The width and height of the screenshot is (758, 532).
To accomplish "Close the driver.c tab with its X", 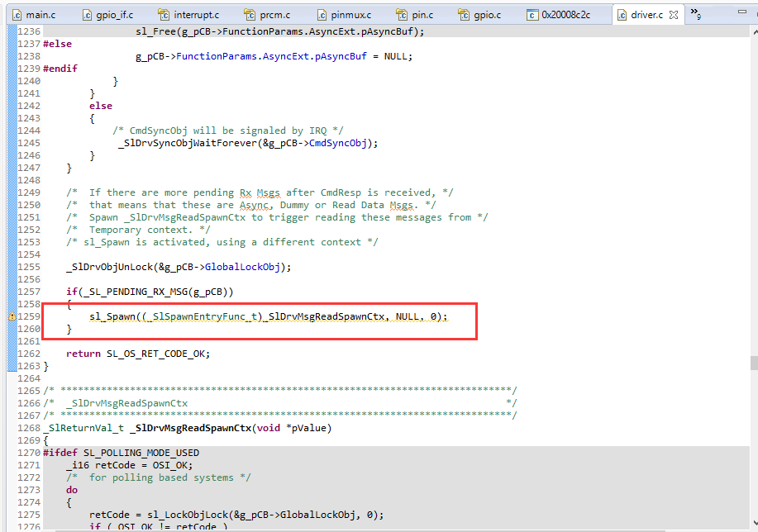I will pyautogui.click(x=674, y=15).
